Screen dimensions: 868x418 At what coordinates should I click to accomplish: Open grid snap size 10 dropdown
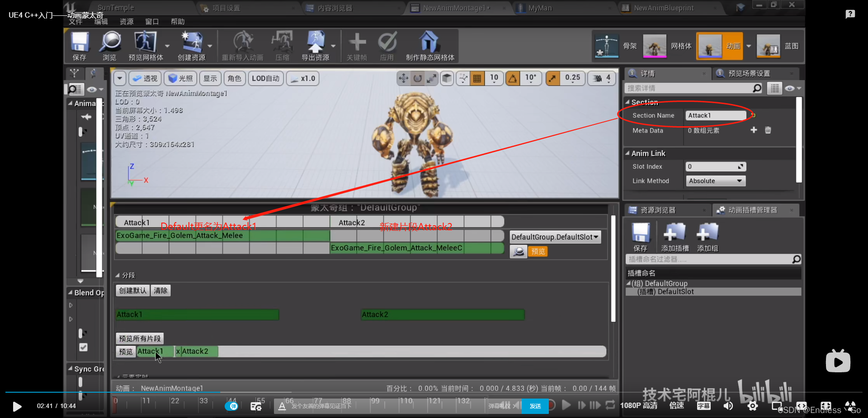494,78
